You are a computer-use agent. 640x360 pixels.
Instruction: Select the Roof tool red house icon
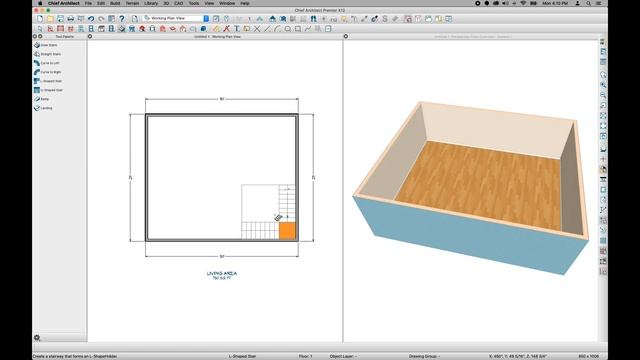pyautogui.click(x=142, y=29)
